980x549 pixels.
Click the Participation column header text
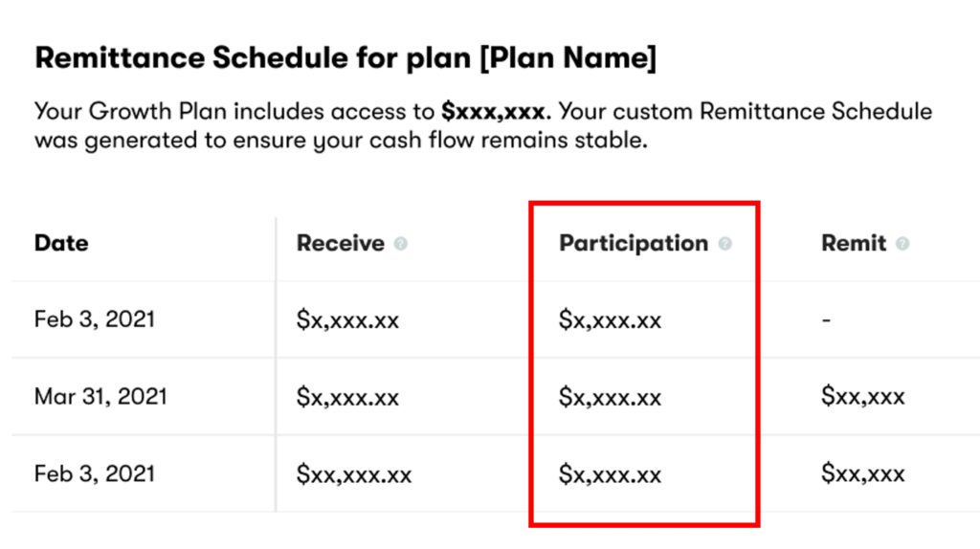coord(634,243)
